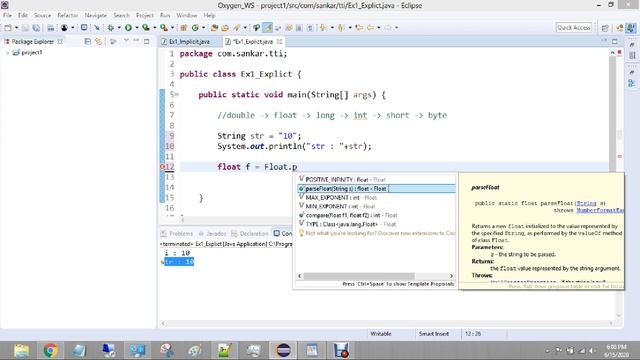Switch to the Ex1_Implicit.java editor tab
This screenshot has height=360, width=640.
pos(189,42)
